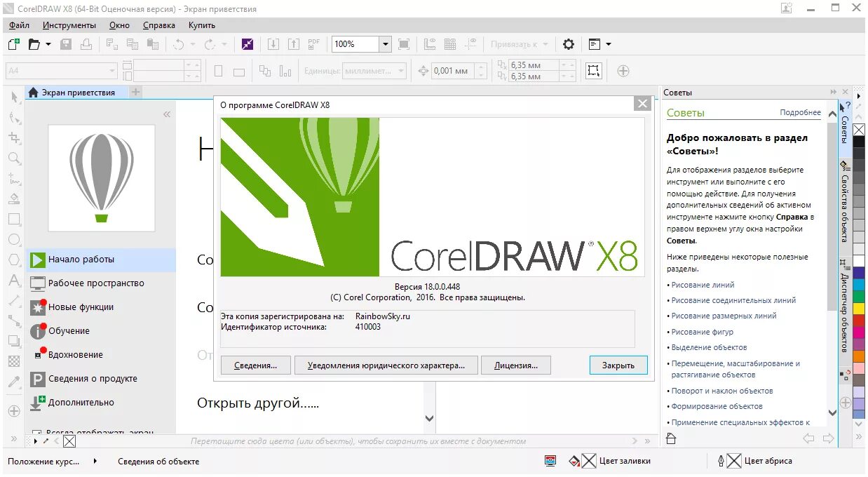Open the Выделение объектов hint link
The height and width of the screenshot is (477, 868).
[709, 347]
